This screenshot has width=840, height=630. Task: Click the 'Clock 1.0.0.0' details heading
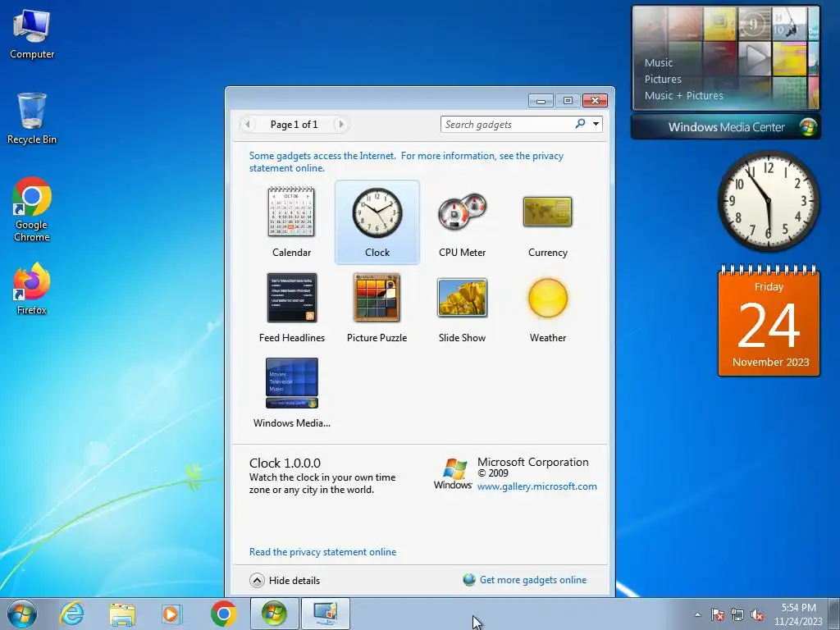click(285, 463)
